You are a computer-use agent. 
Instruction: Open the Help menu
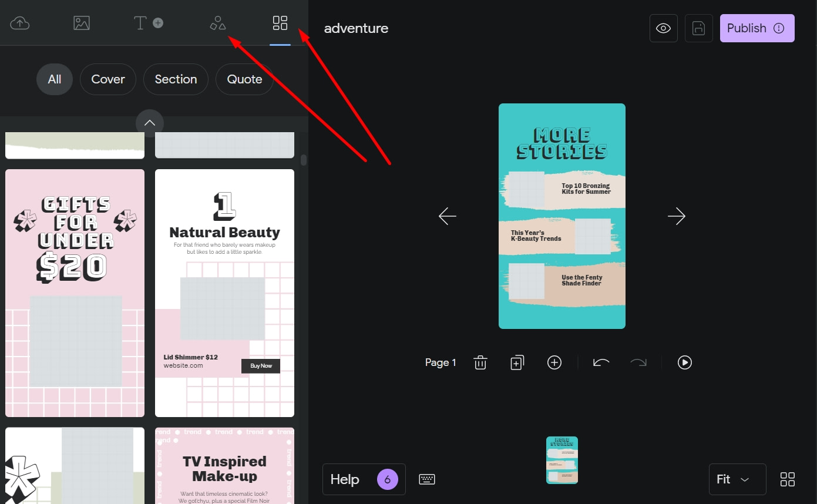point(364,479)
